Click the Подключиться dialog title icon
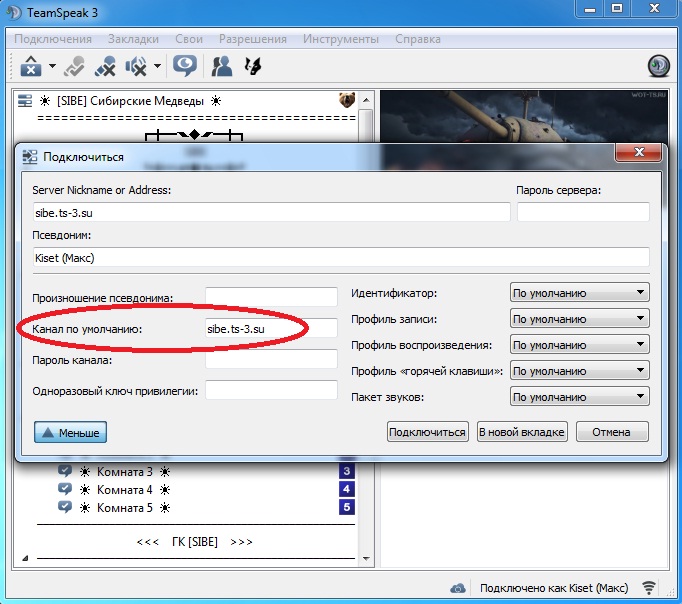 (30, 157)
